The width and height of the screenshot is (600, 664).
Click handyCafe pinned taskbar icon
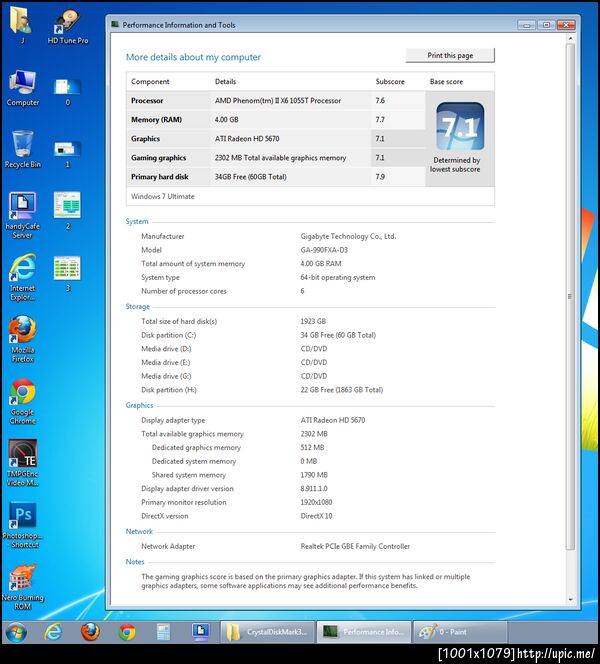(200, 631)
